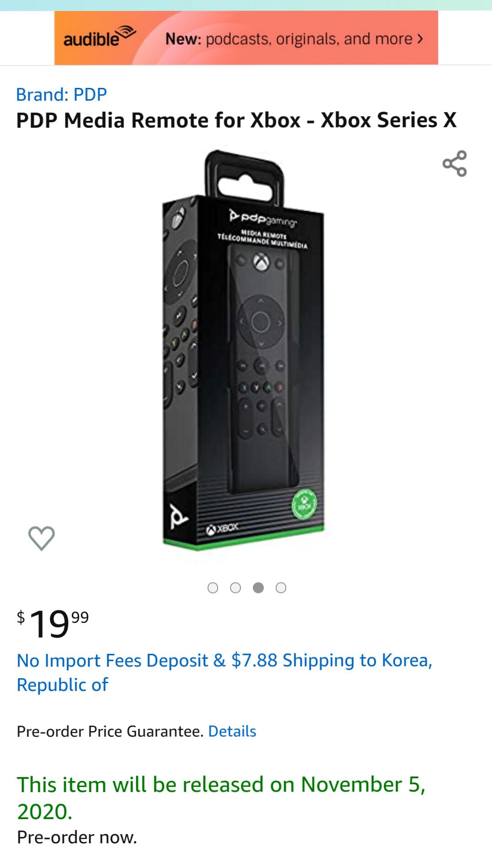Add item to wishlist with heart icon
Image resolution: width=492 pixels, height=868 pixels.
(x=41, y=538)
